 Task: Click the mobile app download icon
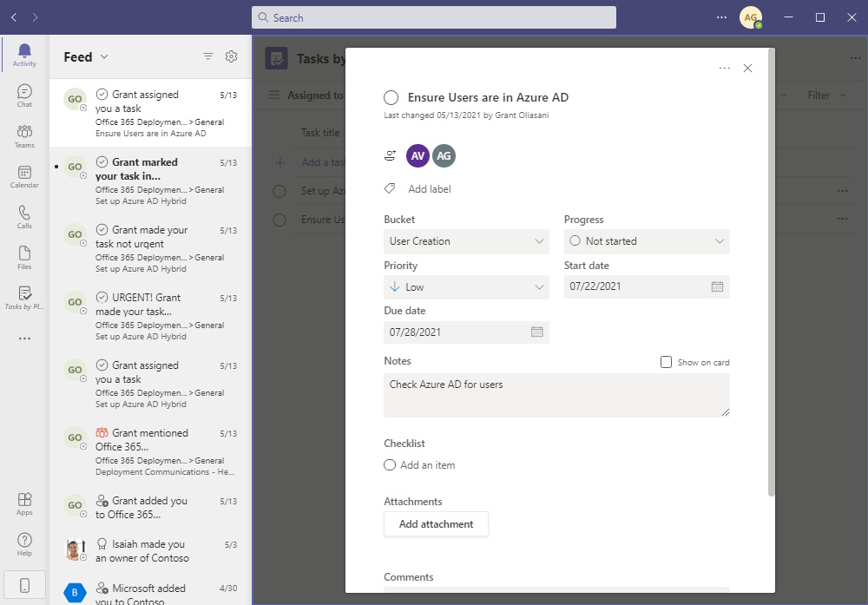pos(24,585)
